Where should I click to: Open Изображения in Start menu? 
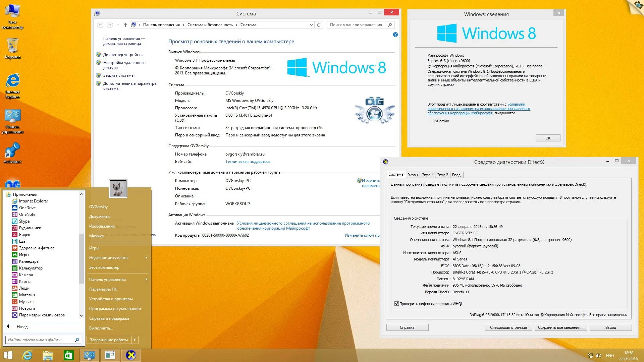click(102, 226)
